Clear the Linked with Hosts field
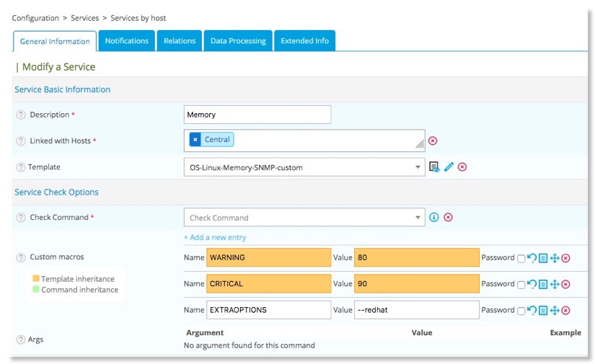 433,141
